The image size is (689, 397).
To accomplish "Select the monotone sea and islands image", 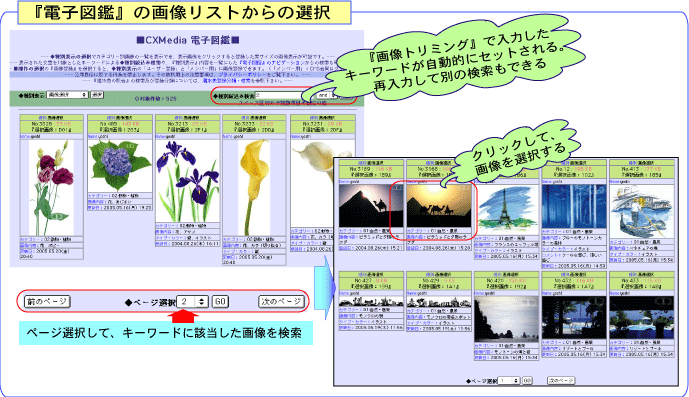I will pyautogui.click(x=506, y=319).
